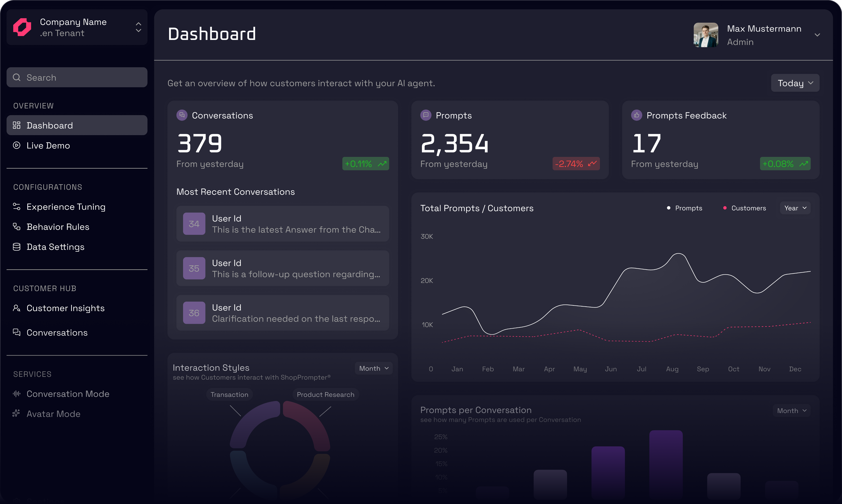
Task: Expand the Company Name tenant switcher
Action: click(138, 27)
